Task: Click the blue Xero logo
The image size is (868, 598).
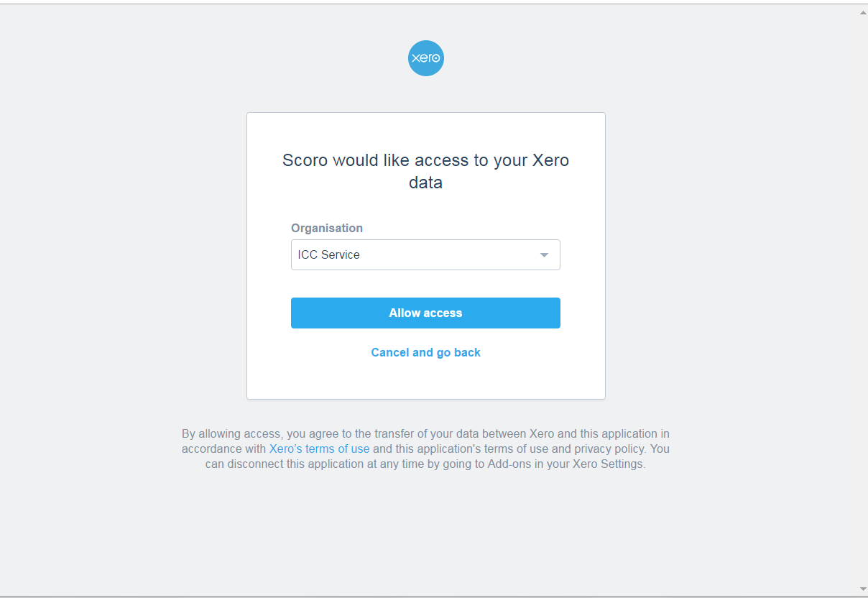Action: (425, 58)
